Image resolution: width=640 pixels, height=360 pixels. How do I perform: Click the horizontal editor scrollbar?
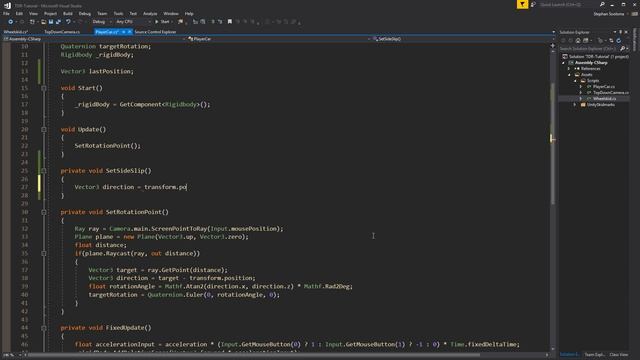coord(253,355)
